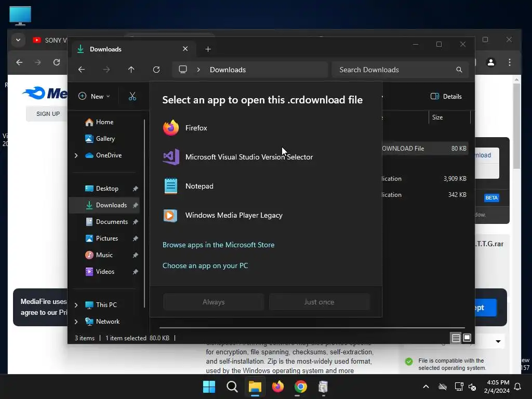Click the Chrome page vertical scrollbar
Viewport: 532px width, 399px height.
point(516,126)
